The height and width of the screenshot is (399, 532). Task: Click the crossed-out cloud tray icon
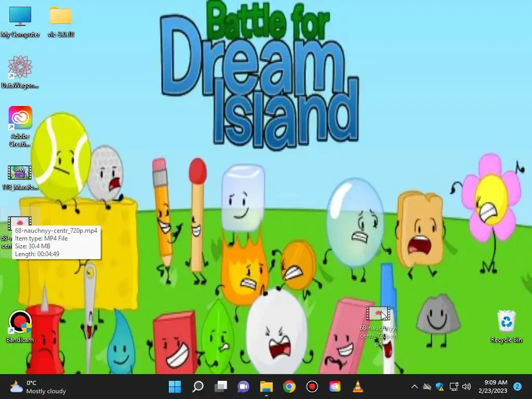[x=427, y=387]
